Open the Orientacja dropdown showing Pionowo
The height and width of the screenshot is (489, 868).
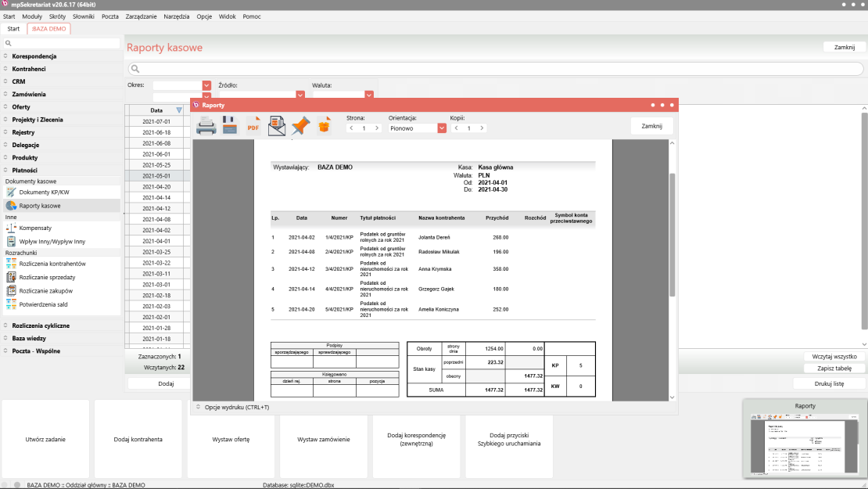pyautogui.click(x=442, y=128)
